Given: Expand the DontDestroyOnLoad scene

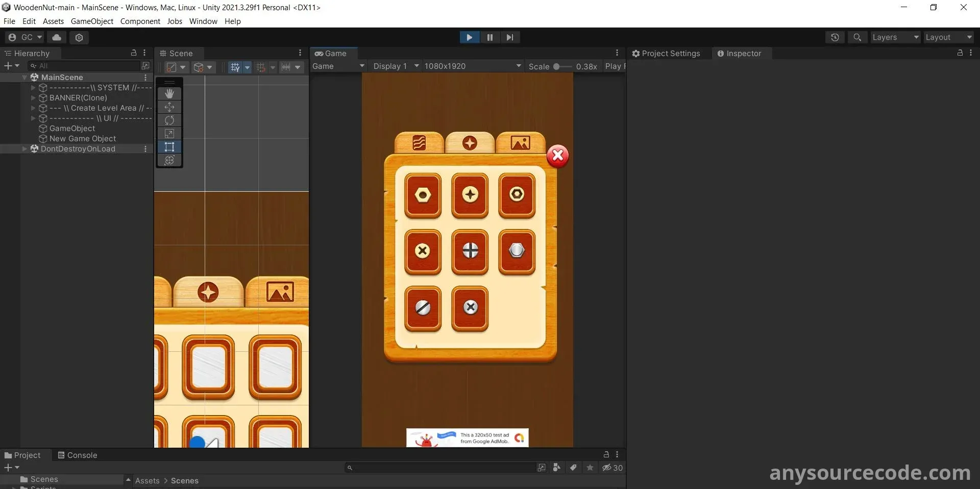Looking at the screenshot, I should coord(24,149).
